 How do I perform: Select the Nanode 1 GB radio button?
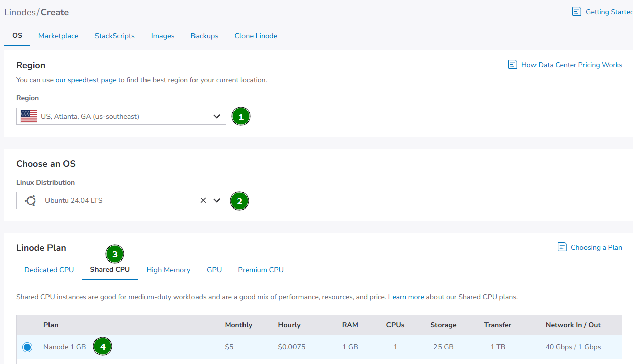pyautogui.click(x=27, y=347)
